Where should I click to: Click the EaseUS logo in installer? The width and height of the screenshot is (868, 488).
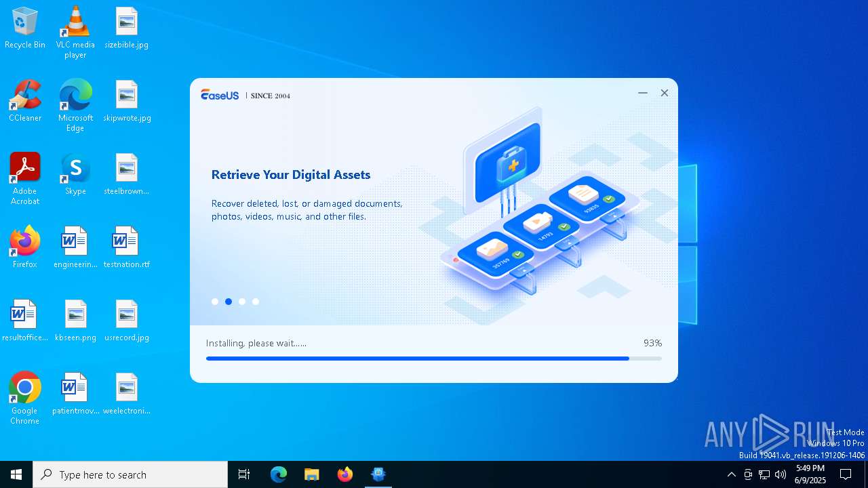click(220, 95)
